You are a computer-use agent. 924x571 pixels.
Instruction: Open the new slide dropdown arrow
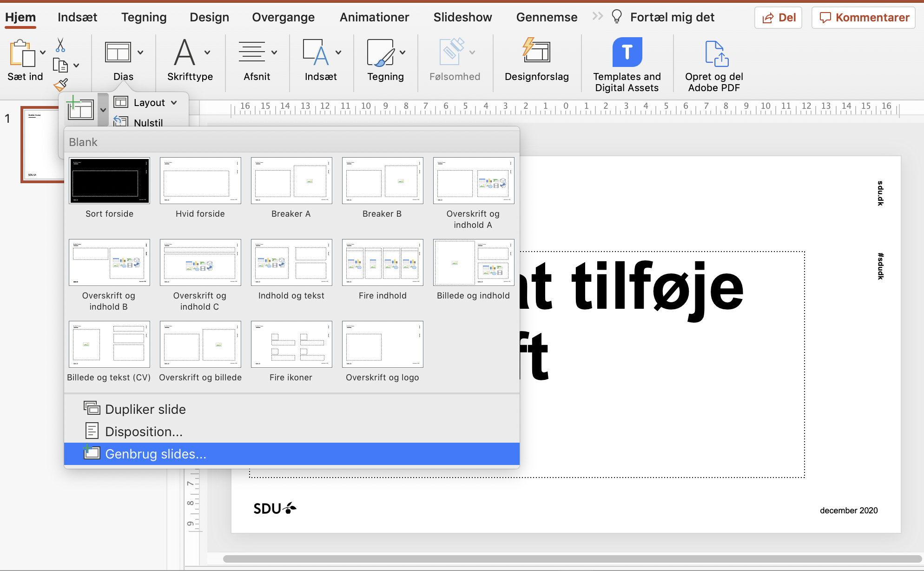click(x=103, y=110)
